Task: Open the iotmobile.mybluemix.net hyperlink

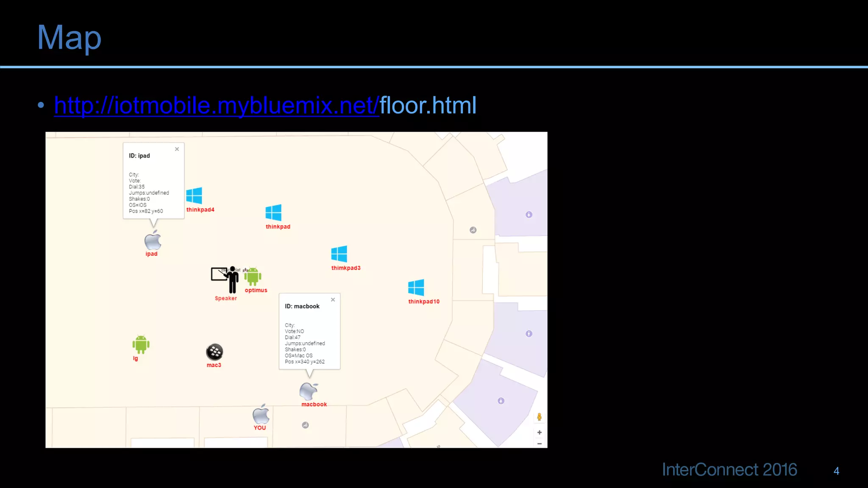Action: click(x=217, y=105)
